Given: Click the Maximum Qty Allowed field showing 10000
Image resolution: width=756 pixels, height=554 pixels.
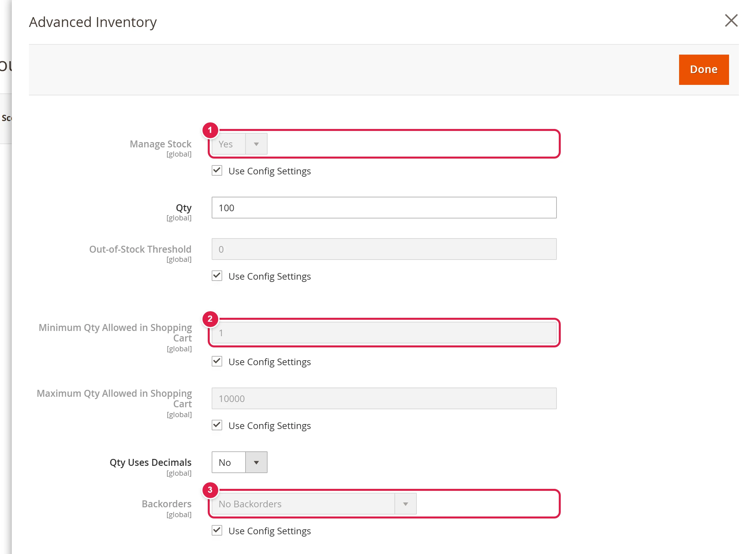Looking at the screenshot, I should point(384,398).
